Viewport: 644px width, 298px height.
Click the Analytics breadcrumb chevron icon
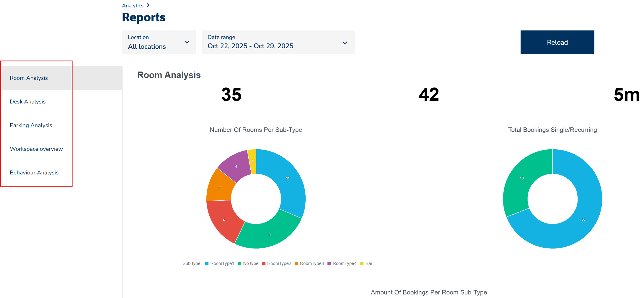click(148, 5)
